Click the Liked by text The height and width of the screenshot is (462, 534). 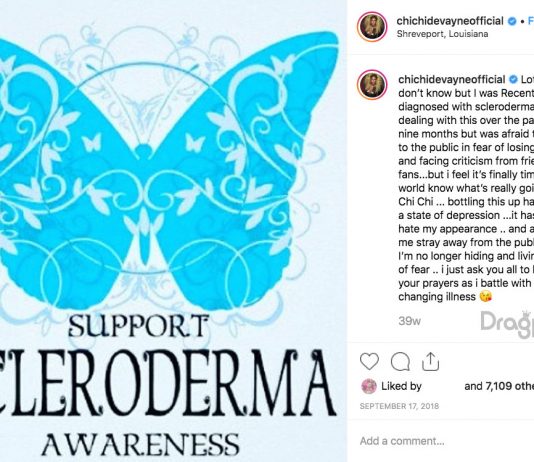coord(401,386)
